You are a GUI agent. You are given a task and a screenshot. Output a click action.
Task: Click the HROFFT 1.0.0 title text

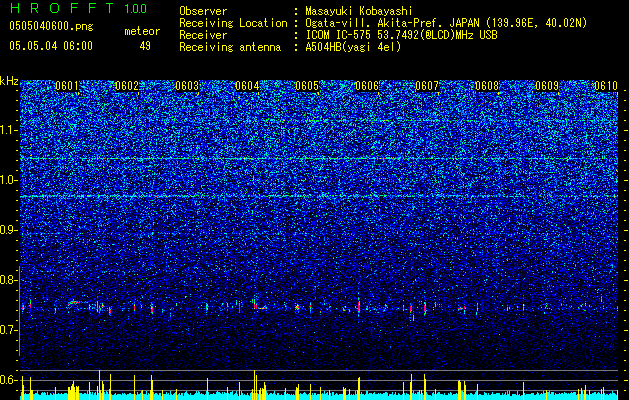tap(79, 8)
